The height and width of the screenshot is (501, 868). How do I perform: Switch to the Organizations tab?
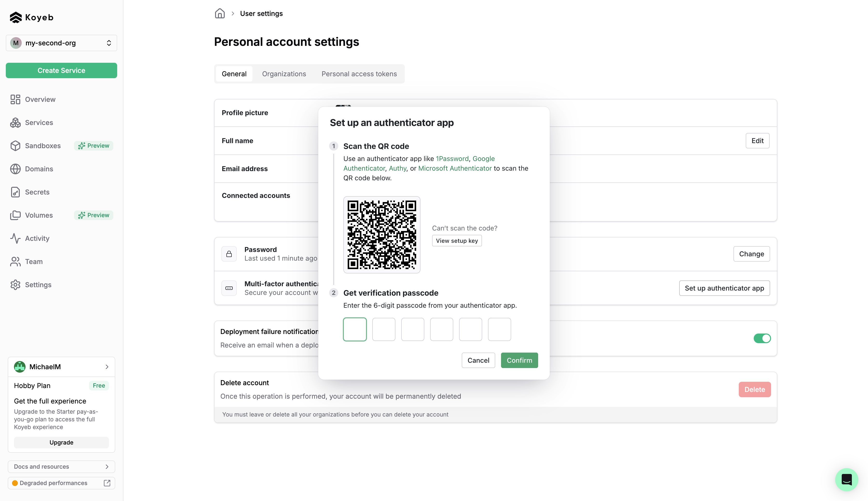284,74
